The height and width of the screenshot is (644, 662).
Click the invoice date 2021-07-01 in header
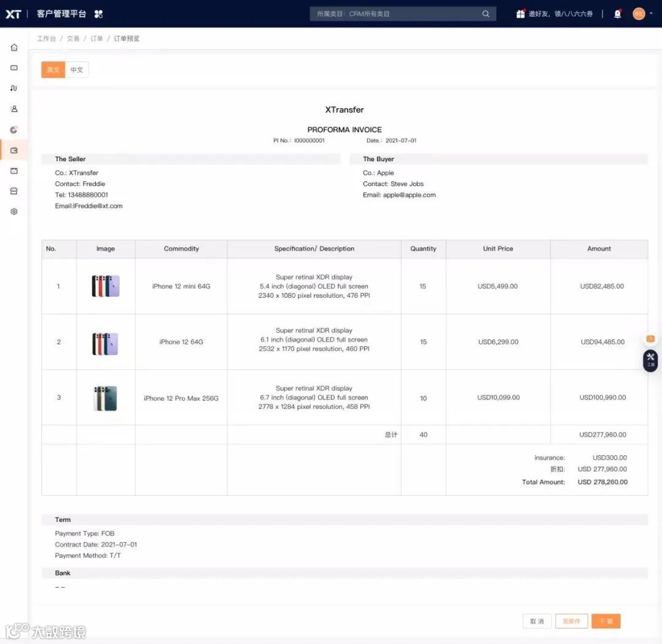pyautogui.click(x=401, y=140)
